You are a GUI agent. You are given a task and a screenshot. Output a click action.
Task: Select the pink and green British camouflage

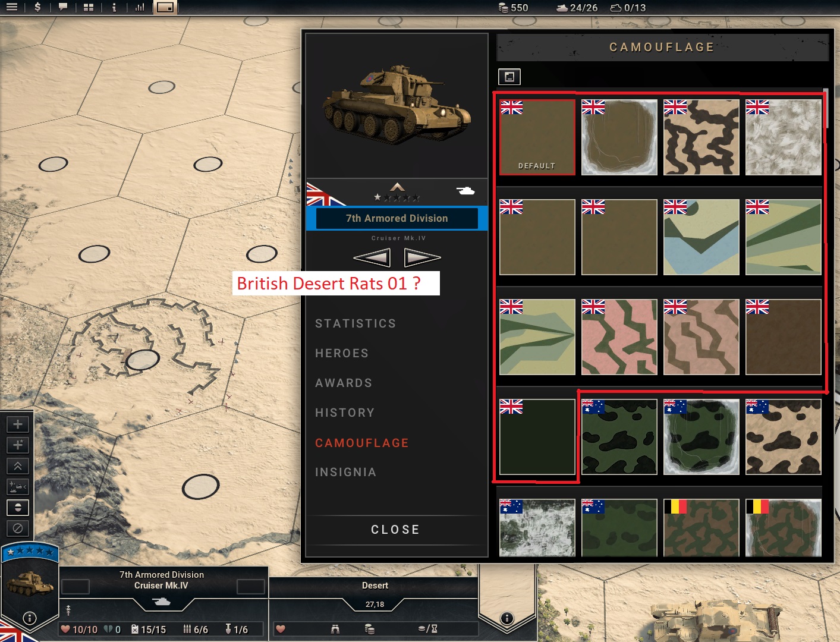pyautogui.click(x=619, y=337)
